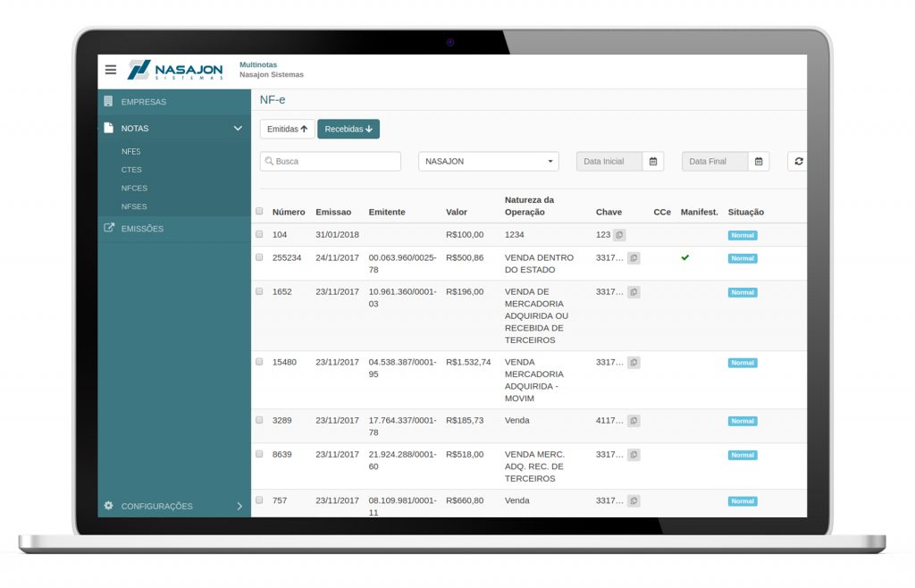Click the Recebidas button
This screenshot has height=588, width=915.
pyautogui.click(x=348, y=130)
